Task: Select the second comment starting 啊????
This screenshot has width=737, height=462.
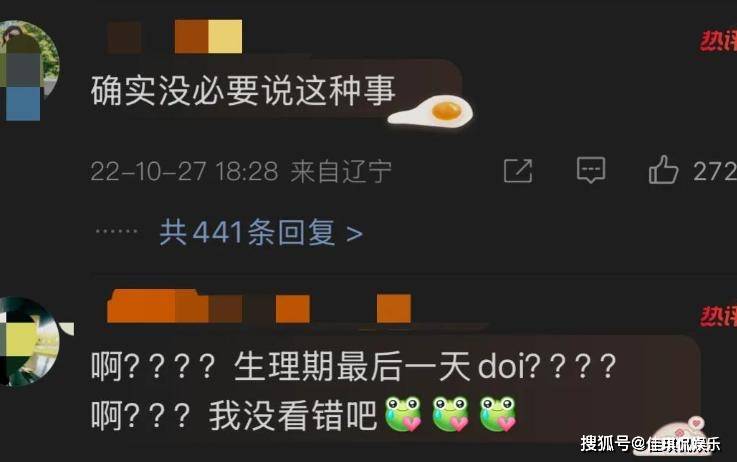Action: (x=353, y=391)
